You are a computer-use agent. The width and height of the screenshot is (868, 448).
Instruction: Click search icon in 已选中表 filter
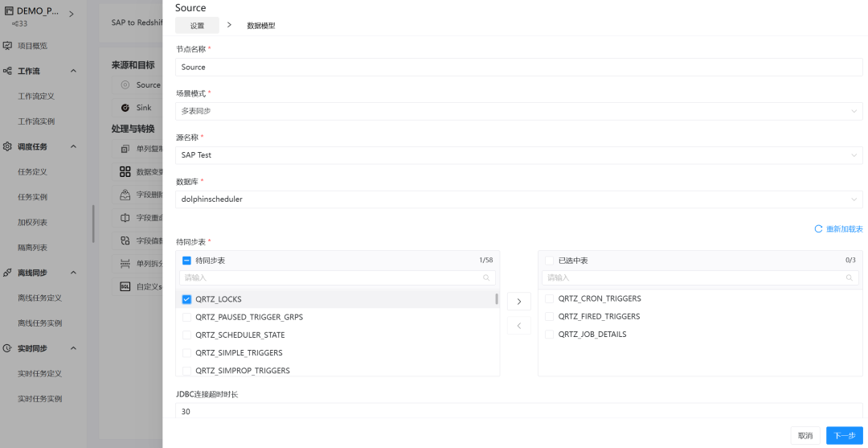[x=849, y=278]
